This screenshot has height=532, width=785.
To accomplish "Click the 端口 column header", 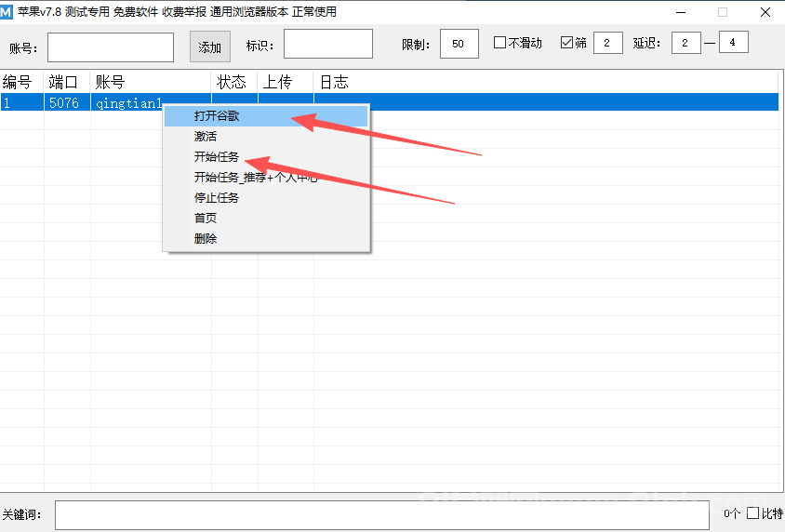I will [67, 82].
